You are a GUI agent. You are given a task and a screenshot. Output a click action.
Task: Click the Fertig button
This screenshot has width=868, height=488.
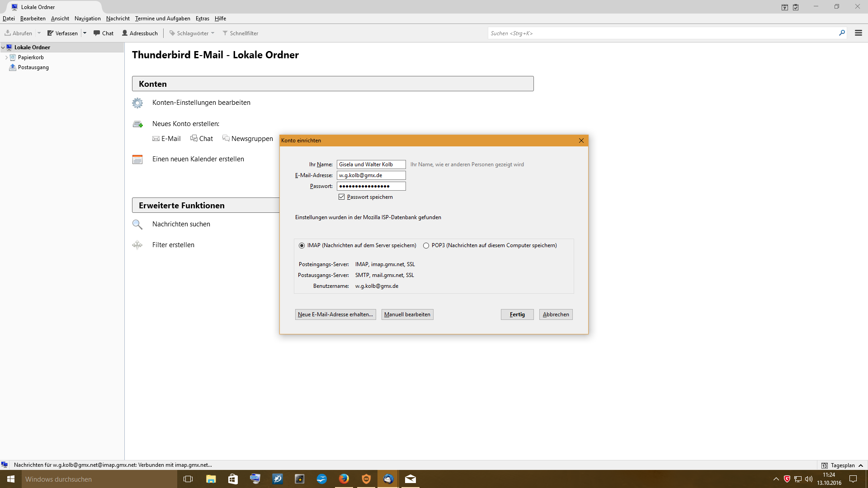(x=517, y=314)
